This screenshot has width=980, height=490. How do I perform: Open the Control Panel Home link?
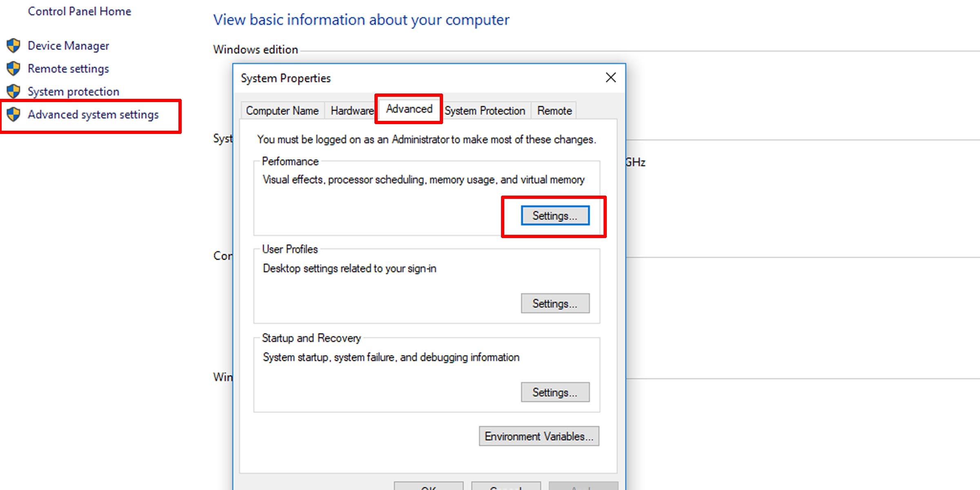tap(79, 11)
